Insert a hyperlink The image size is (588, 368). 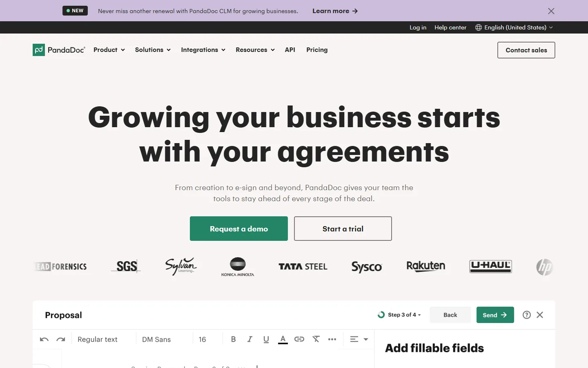pyautogui.click(x=299, y=339)
